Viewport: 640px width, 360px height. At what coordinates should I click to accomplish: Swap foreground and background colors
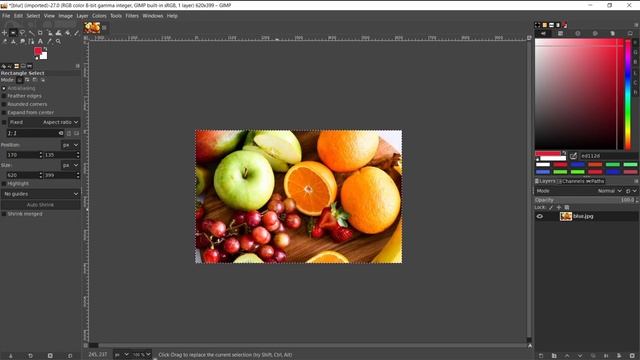pos(45,49)
